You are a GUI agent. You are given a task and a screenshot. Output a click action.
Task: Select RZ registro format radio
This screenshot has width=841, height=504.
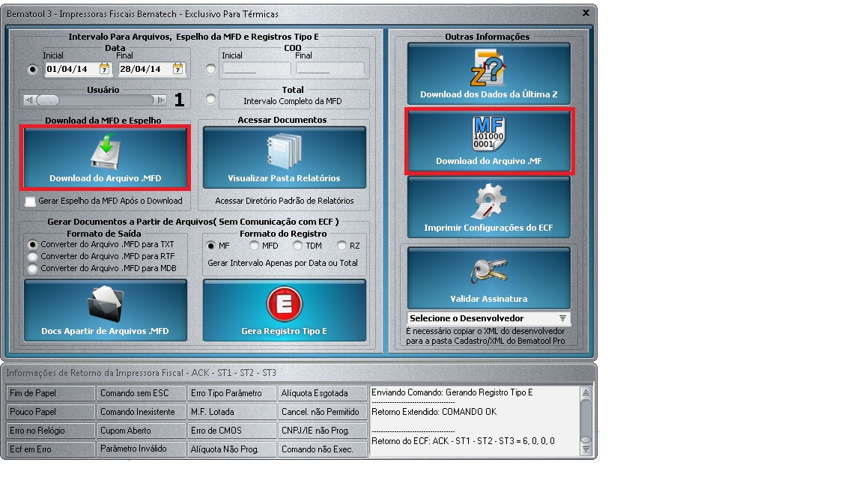pyautogui.click(x=341, y=246)
